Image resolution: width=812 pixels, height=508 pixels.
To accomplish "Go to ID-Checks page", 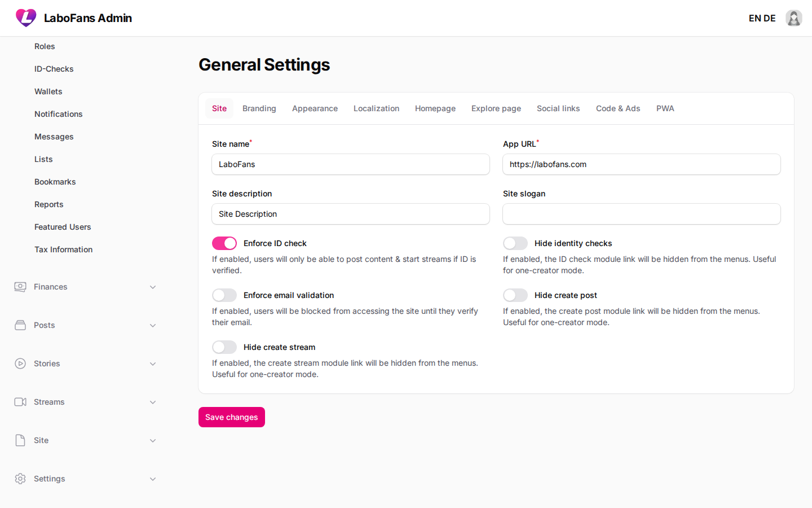I will (54, 69).
